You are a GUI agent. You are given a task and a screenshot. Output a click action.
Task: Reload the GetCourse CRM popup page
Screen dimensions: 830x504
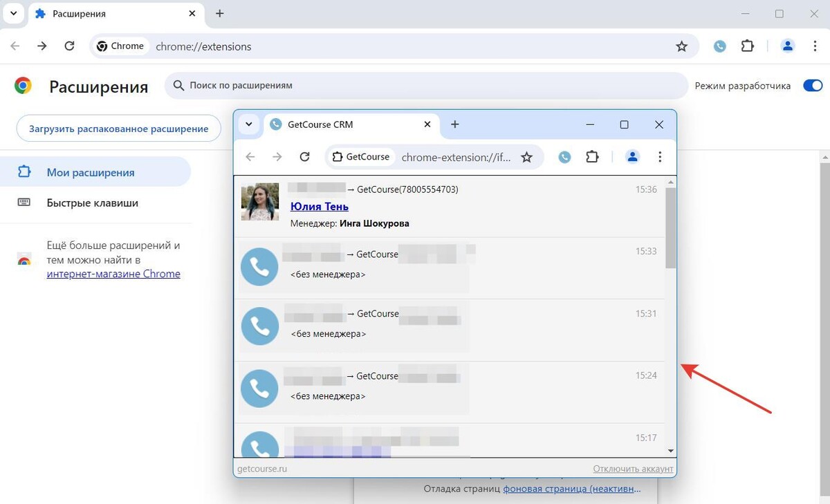[x=304, y=157]
